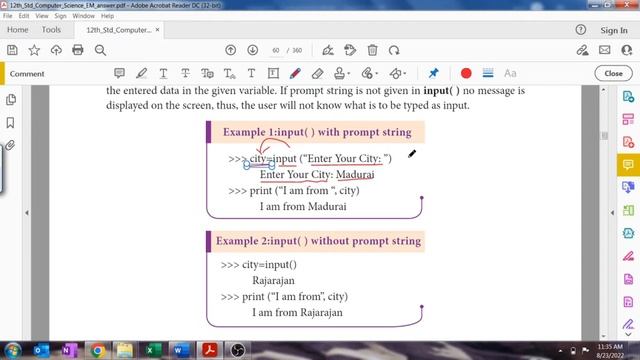Viewport: 640px width, 360px height.
Task: Click the delete trash icon
Action: pyautogui.click(x=372, y=50)
